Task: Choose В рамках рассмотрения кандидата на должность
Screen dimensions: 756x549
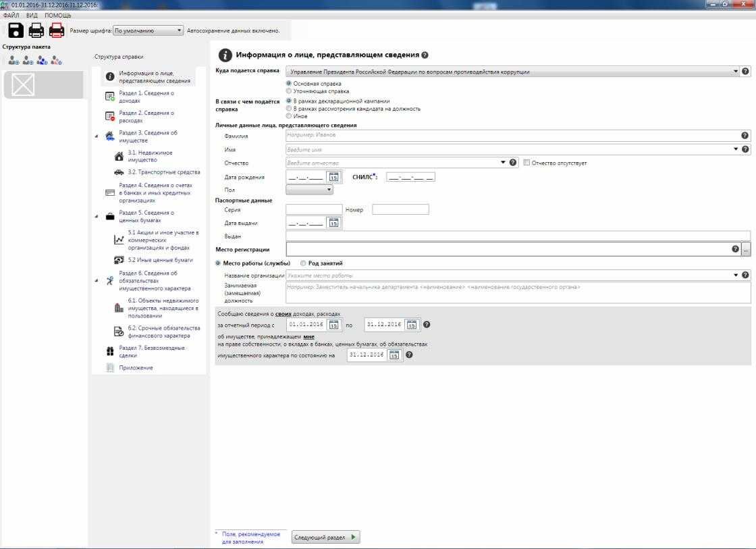Action: 289,109
